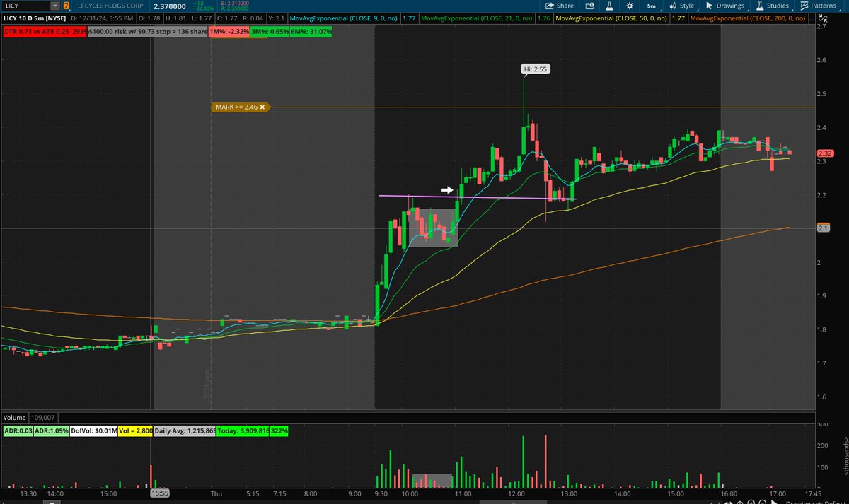Click the O: 1.78 open value
The width and height of the screenshot is (849, 504).
coord(148,18)
